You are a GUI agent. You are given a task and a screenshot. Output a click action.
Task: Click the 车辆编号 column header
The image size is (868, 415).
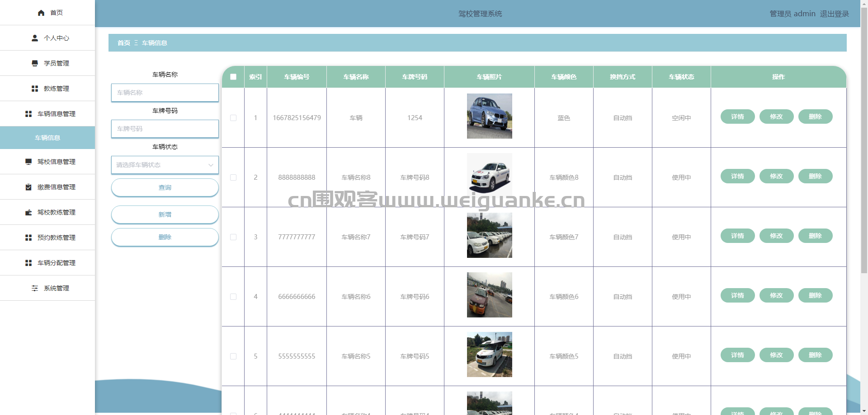pos(297,77)
